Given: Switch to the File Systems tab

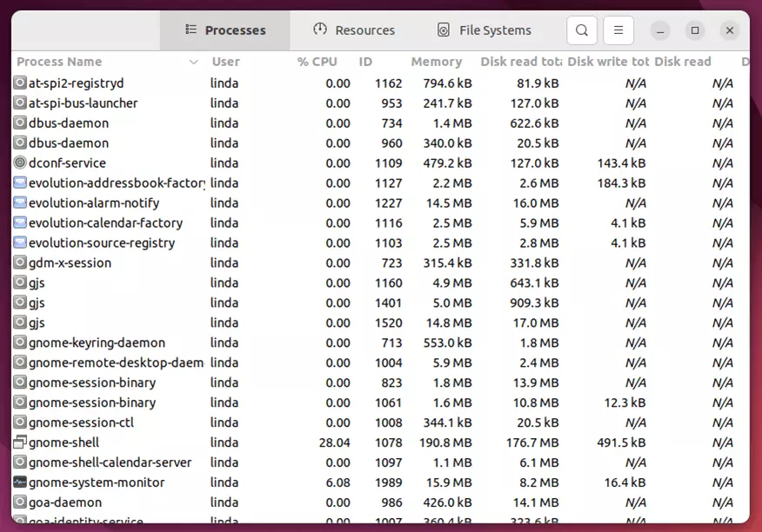Looking at the screenshot, I should (485, 30).
